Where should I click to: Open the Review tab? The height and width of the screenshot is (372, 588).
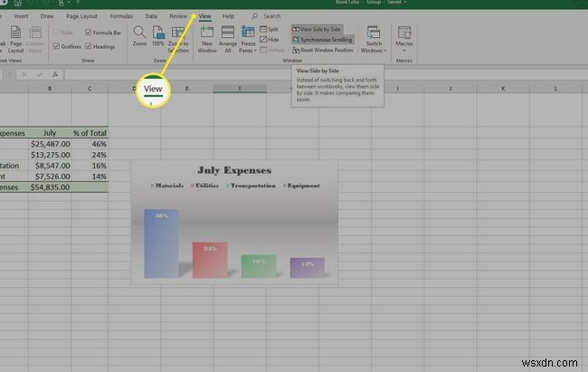[177, 16]
